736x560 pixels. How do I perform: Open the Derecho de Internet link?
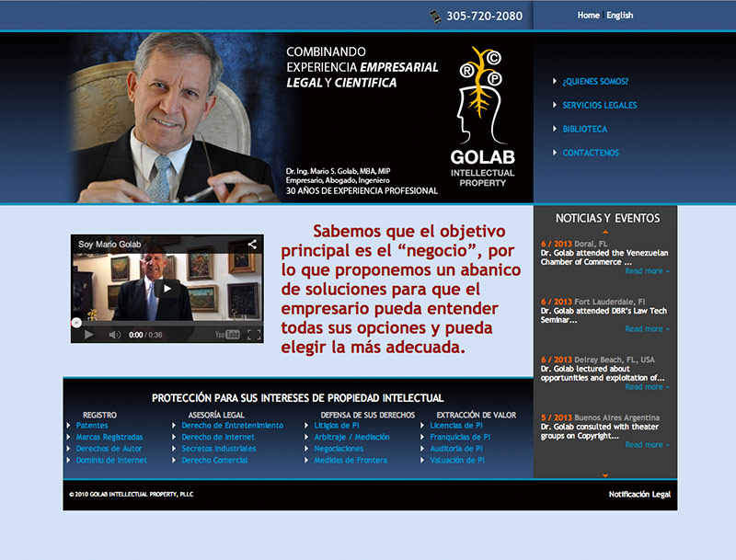[x=218, y=437]
